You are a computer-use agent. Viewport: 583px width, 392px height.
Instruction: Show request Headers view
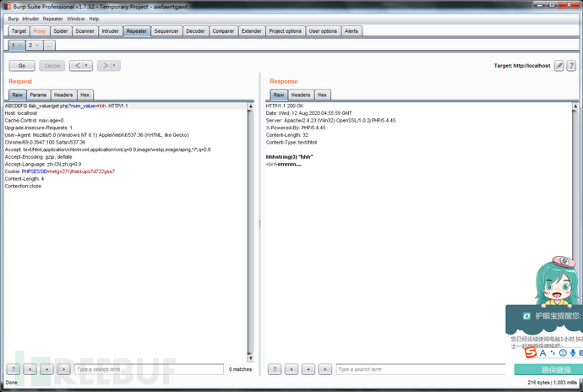63,95
